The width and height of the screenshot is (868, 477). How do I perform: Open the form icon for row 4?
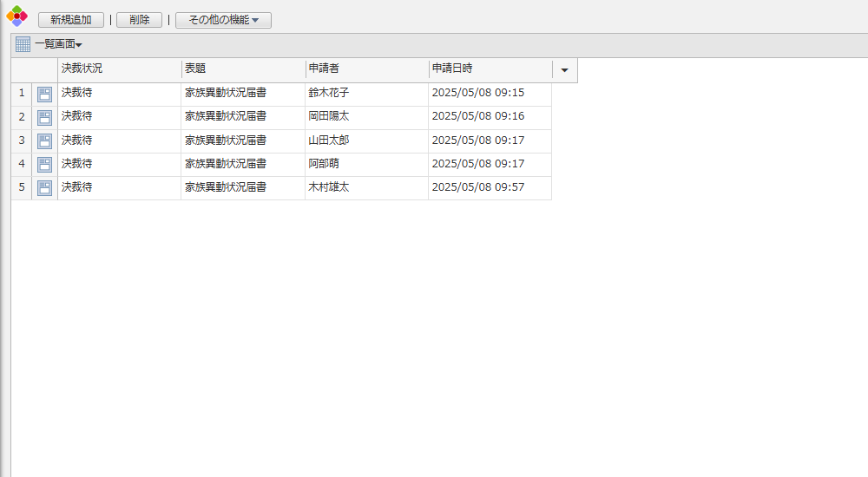(44, 164)
